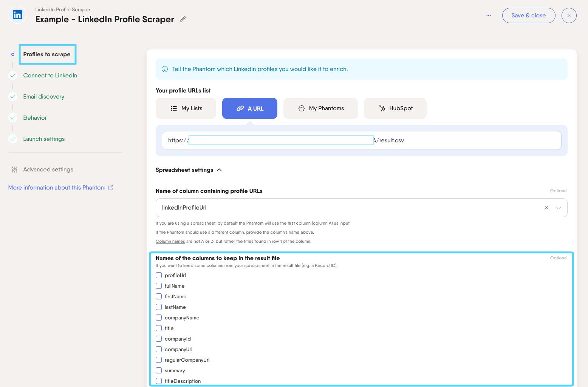This screenshot has height=387, width=588.
Task: Edit the Phantom name with pencil icon
Action: [183, 19]
